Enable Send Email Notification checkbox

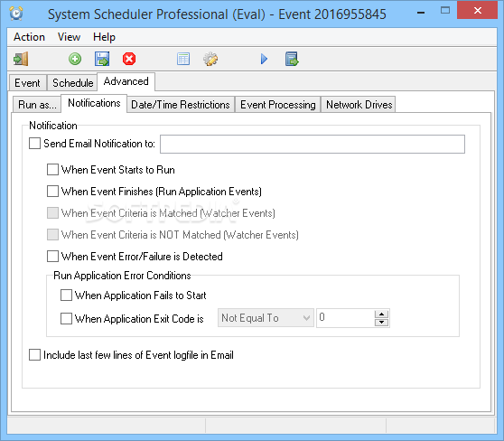34,144
